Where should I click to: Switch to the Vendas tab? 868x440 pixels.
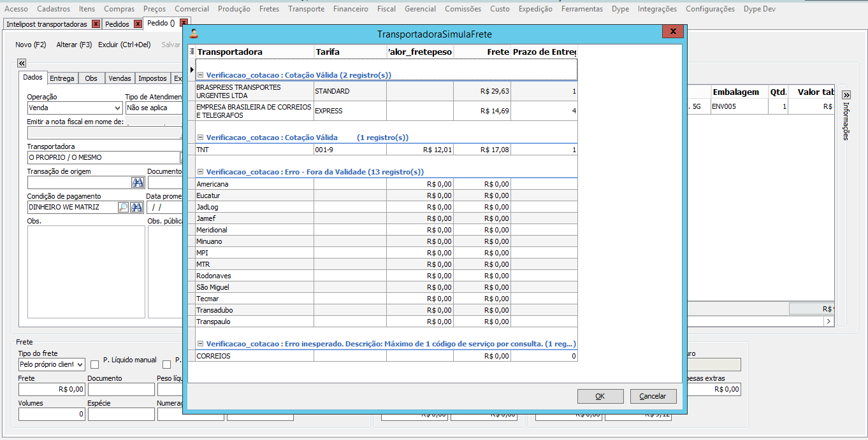point(120,78)
